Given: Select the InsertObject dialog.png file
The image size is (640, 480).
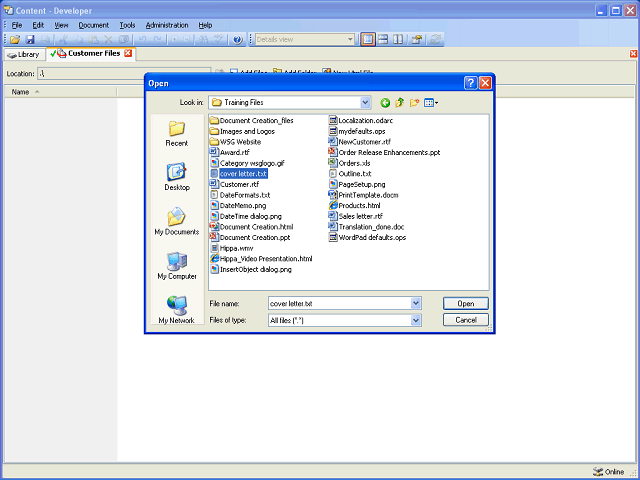Looking at the screenshot, I should pos(251,269).
